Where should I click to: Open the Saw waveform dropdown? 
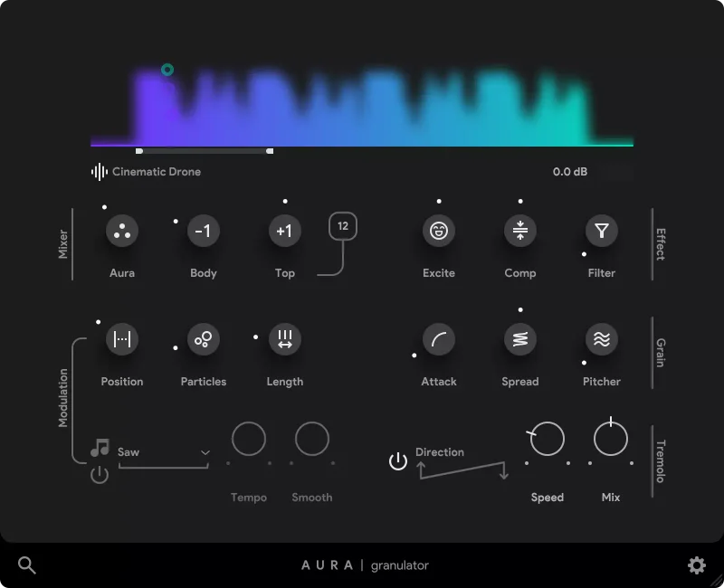point(164,452)
